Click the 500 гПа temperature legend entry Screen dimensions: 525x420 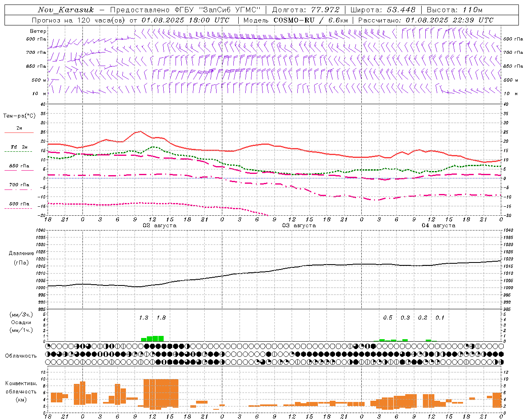[19, 204]
